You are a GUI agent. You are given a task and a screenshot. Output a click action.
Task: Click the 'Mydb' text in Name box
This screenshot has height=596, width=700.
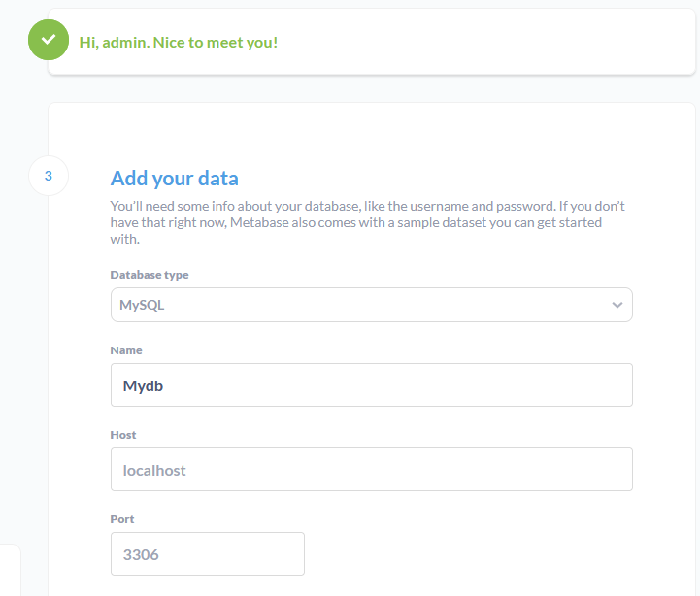click(x=142, y=385)
